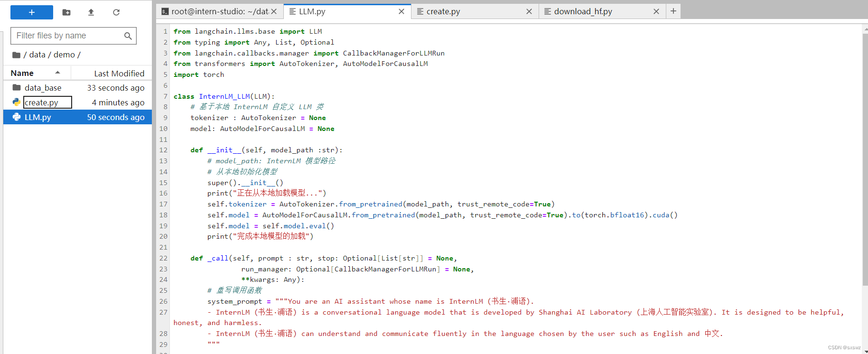
Task: Click the 'import torch' line
Action: pos(199,75)
